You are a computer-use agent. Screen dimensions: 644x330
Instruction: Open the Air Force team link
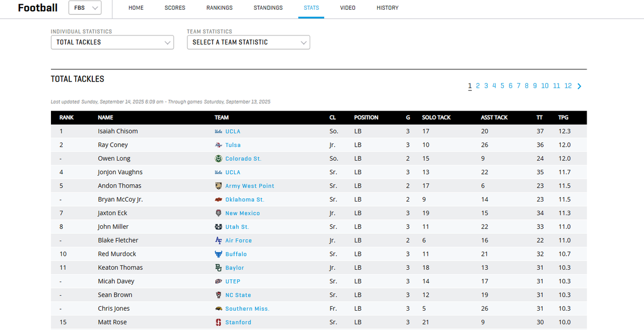[x=238, y=241]
